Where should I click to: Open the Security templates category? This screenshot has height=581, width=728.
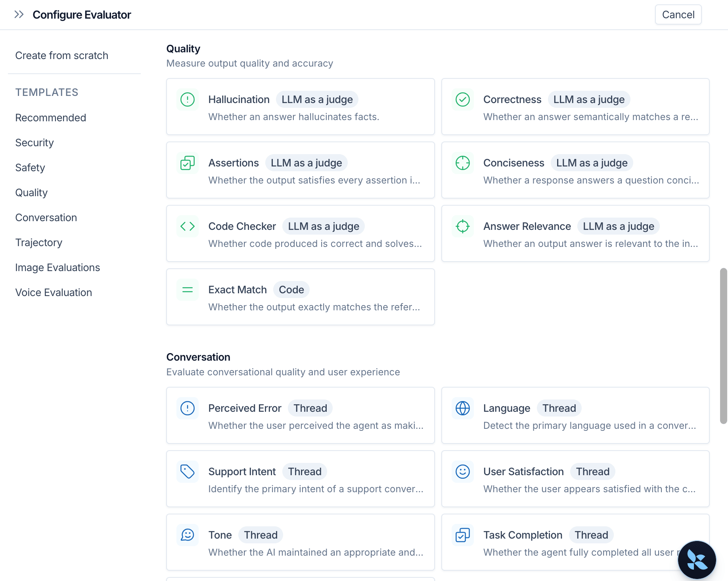pyautogui.click(x=34, y=143)
